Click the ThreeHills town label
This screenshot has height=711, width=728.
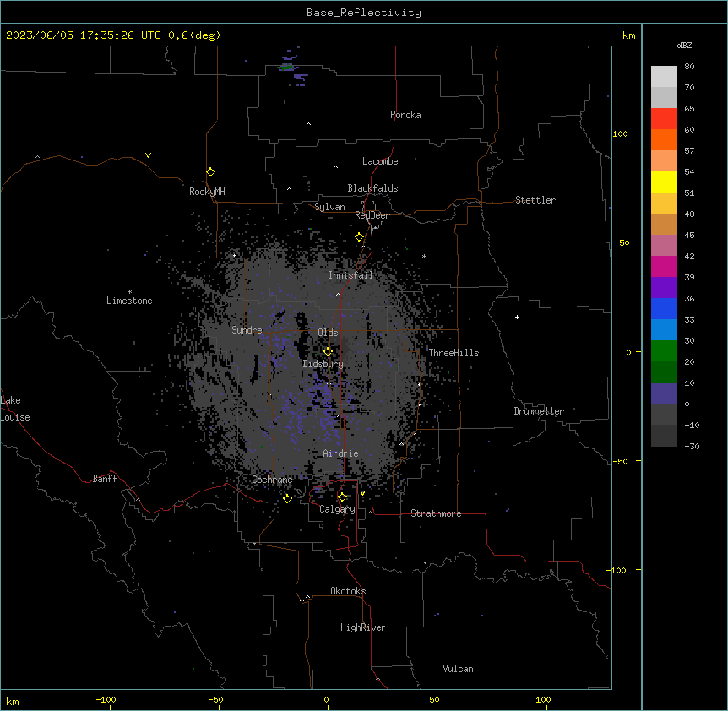coord(454,353)
